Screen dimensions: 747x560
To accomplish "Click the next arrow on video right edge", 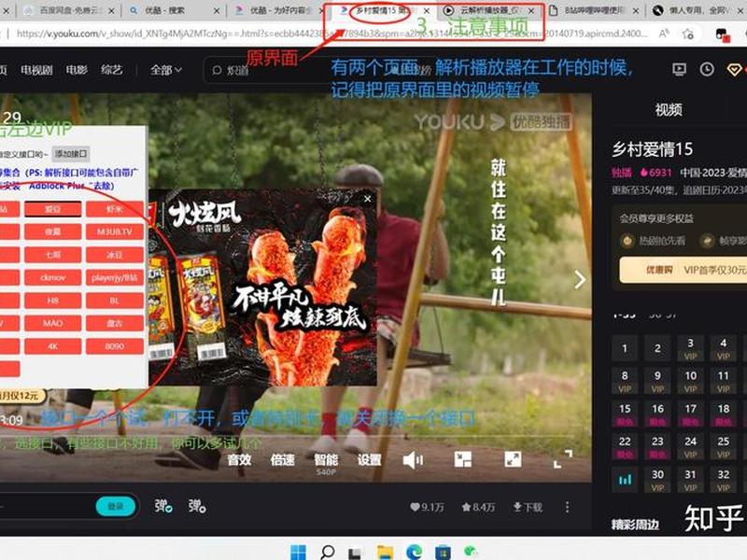I will pyautogui.click(x=579, y=280).
